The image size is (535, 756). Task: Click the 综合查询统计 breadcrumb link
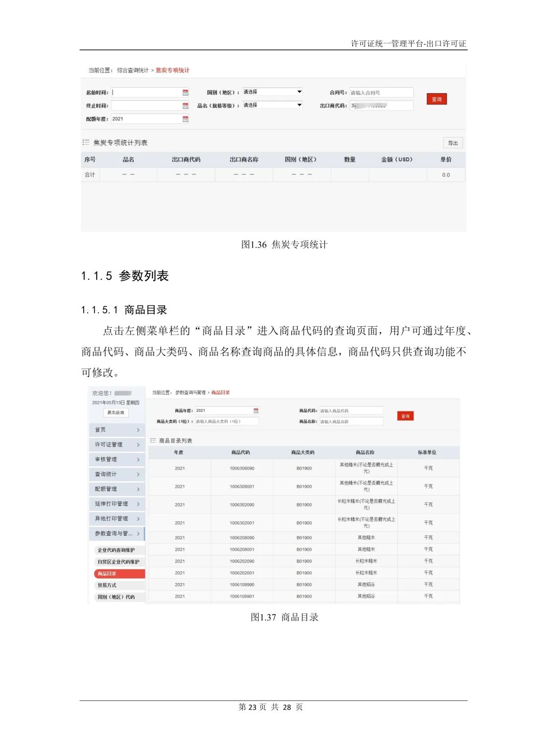click(133, 70)
